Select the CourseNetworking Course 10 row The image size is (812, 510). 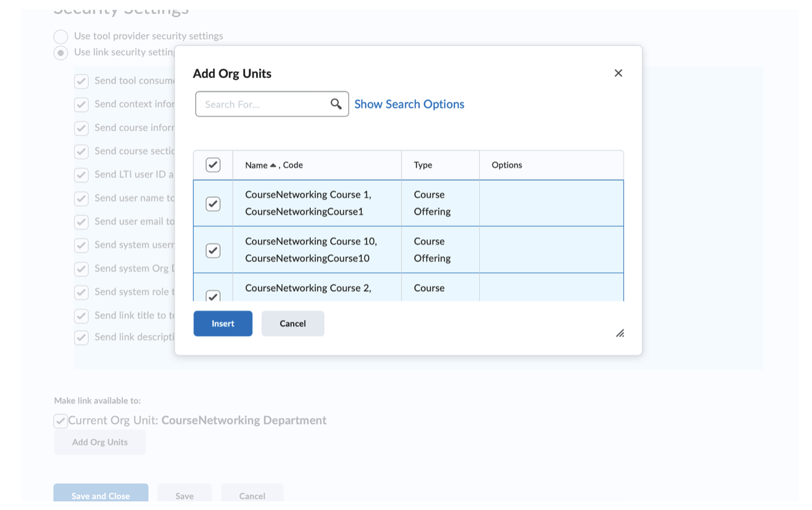pyautogui.click(x=316, y=249)
